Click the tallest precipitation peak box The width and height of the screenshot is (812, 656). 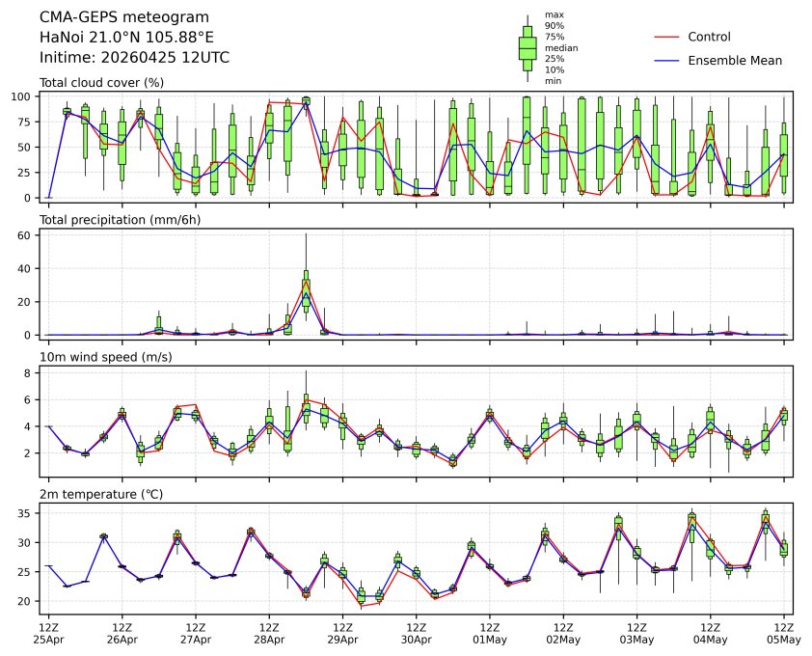click(306, 287)
